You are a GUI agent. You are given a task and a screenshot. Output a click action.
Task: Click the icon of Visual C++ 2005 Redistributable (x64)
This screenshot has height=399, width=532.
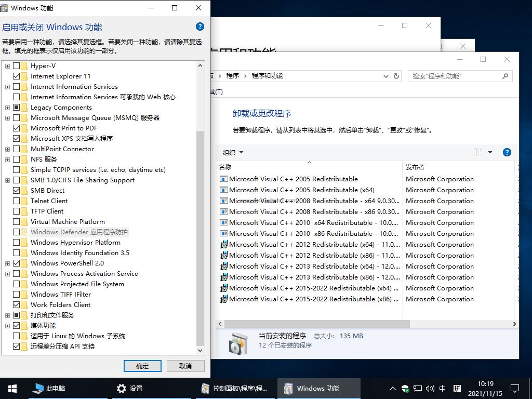coord(223,190)
